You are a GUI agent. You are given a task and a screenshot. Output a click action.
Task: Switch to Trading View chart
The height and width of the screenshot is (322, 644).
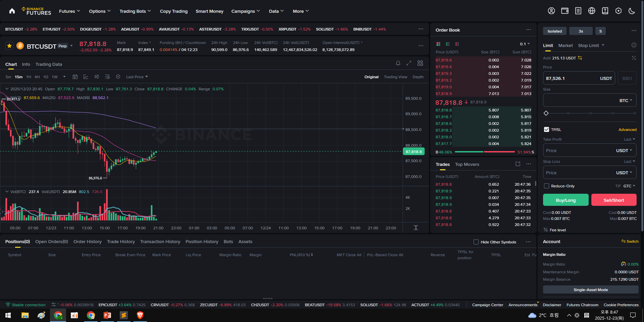click(x=395, y=77)
